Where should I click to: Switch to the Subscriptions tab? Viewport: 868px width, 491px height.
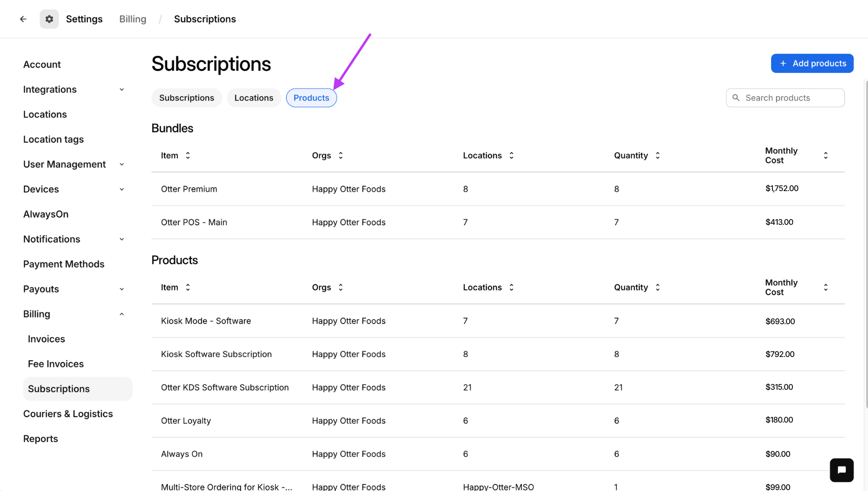pyautogui.click(x=186, y=97)
